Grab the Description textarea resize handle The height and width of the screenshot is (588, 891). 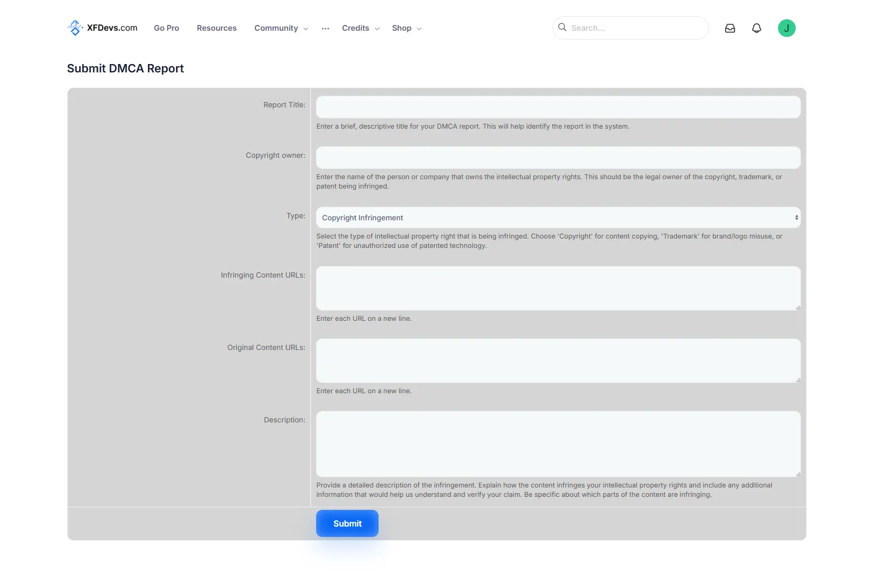point(797,474)
